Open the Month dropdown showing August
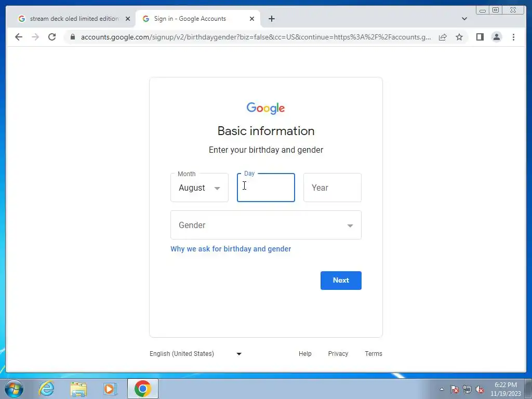The image size is (532, 399). [x=199, y=188]
